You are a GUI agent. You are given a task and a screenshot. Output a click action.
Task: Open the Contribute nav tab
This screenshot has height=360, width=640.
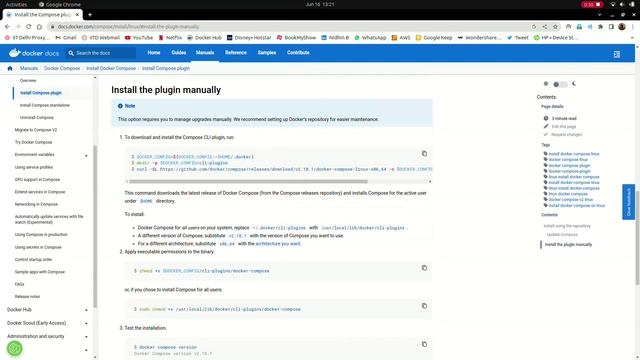point(298,53)
